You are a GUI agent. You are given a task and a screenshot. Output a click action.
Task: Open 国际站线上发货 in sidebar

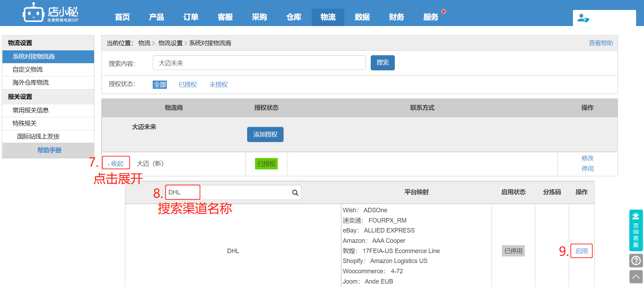click(48, 136)
